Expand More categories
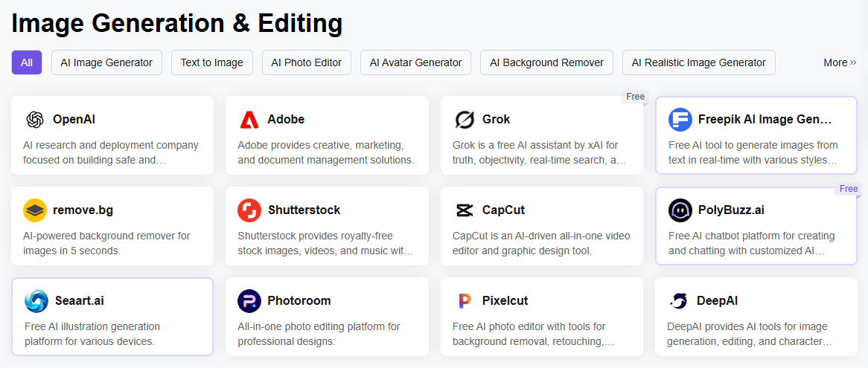 tap(840, 62)
